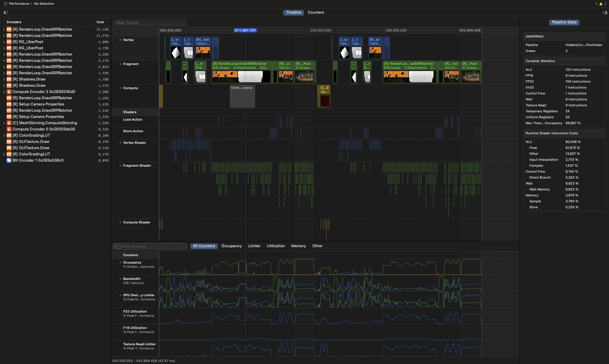Open the counter filter options icon
The width and height of the screenshot is (609, 364).
click(x=118, y=246)
